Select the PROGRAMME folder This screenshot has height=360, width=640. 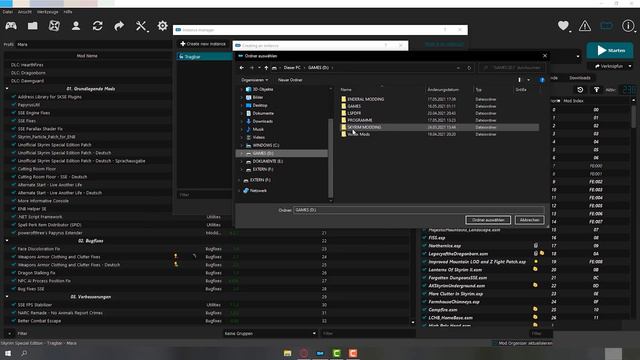pyautogui.click(x=360, y=120)
